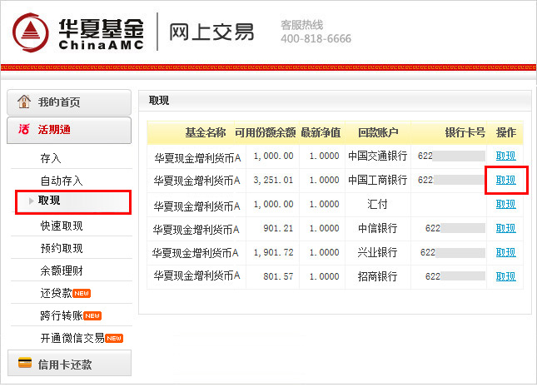This screenshot has height=392, width=537.
Task: Select 自动存入 in the sidebar menu
Action: (62, 181)
